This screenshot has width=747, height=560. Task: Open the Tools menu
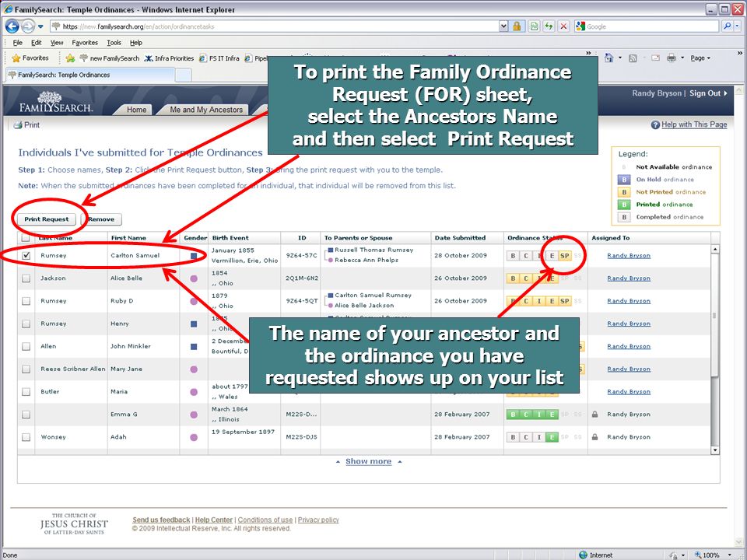pos(114,42)
